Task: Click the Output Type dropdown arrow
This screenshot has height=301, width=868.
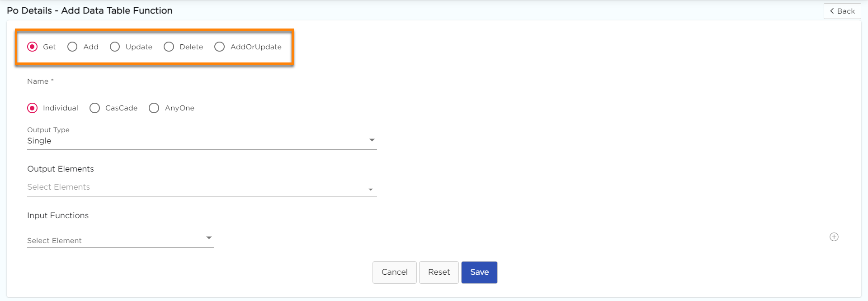Action: tap(372, 140)
